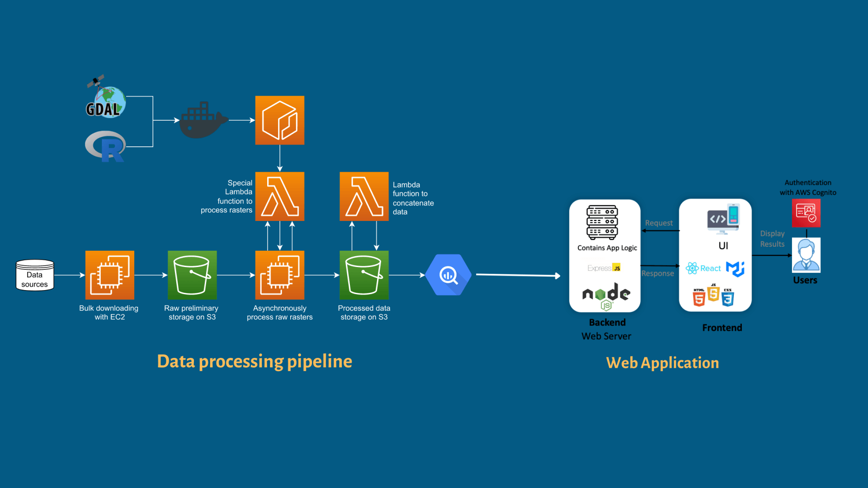Screen dimensions: 868x488
Task: Click the Express JS logo
Action: (604, 268)
